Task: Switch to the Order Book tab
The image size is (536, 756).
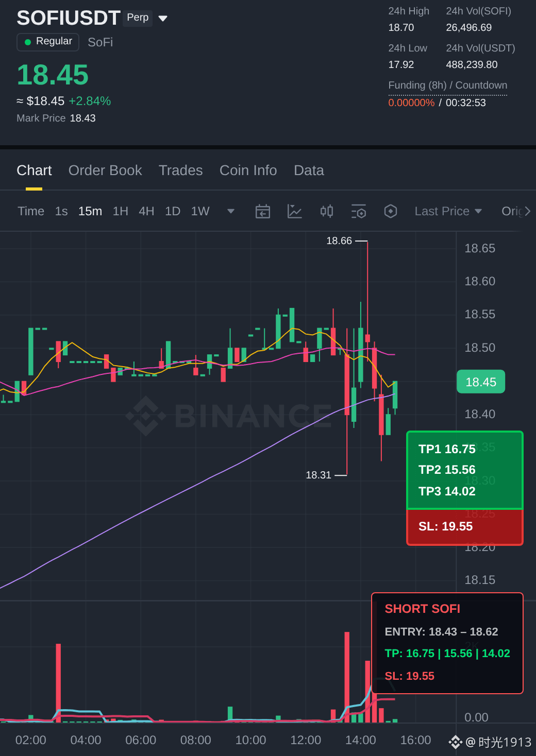Action: [105, 170]
